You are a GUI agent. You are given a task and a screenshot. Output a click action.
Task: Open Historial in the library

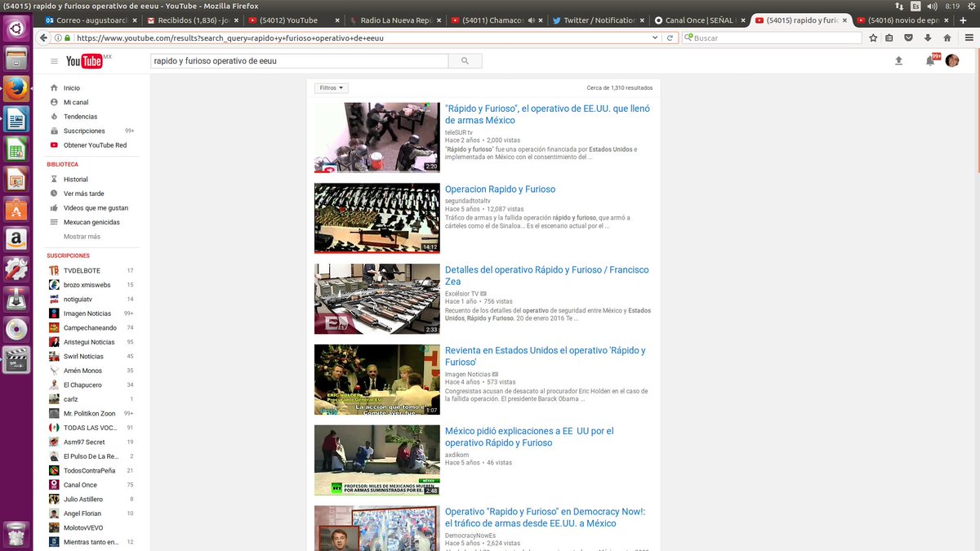pyautogui.click(x=75, y=180)
